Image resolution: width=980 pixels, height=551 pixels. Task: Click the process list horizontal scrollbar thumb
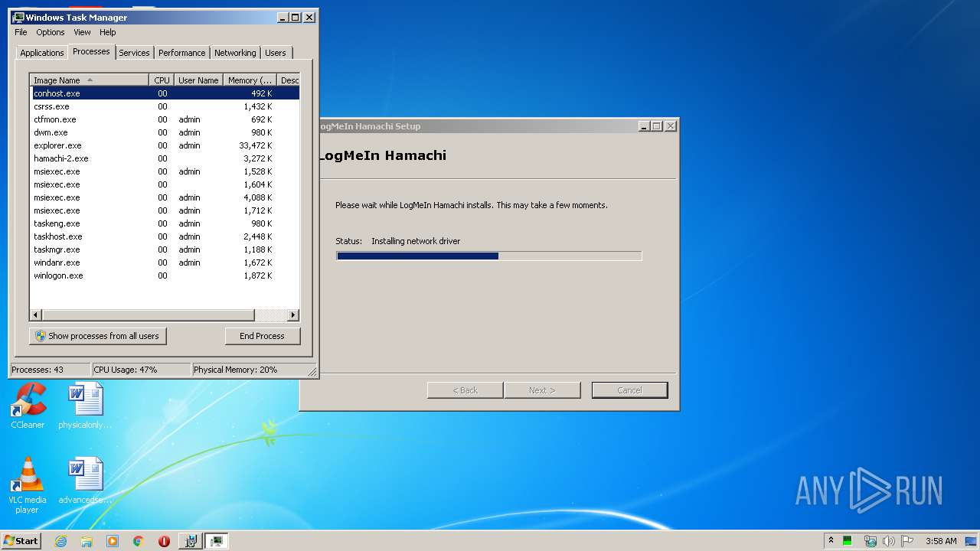coord(148,315)
